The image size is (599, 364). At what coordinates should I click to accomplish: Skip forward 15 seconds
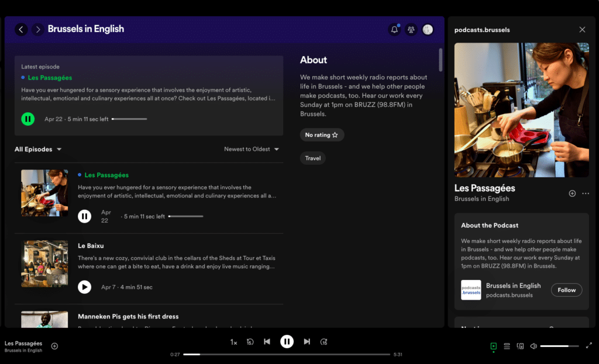[x=324, y=342]
